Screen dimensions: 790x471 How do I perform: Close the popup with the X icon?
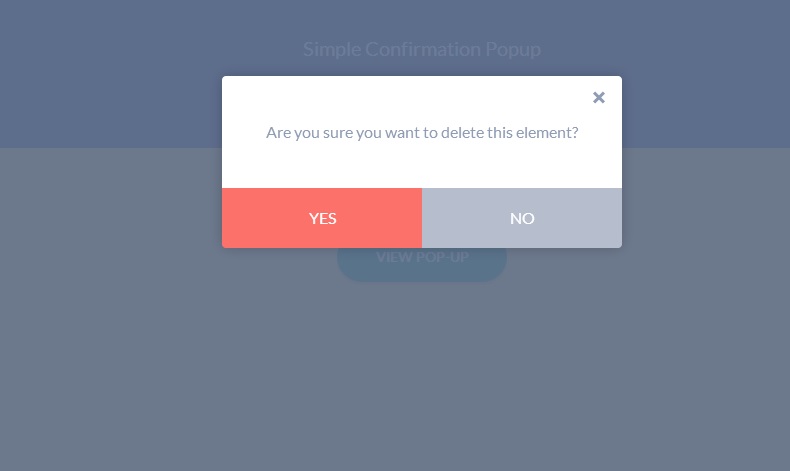599,97
